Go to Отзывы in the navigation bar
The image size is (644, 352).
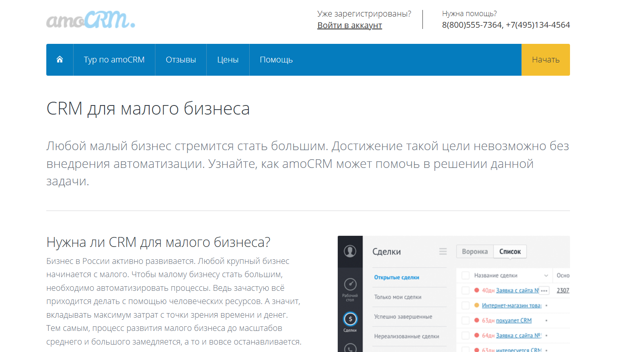181,60
